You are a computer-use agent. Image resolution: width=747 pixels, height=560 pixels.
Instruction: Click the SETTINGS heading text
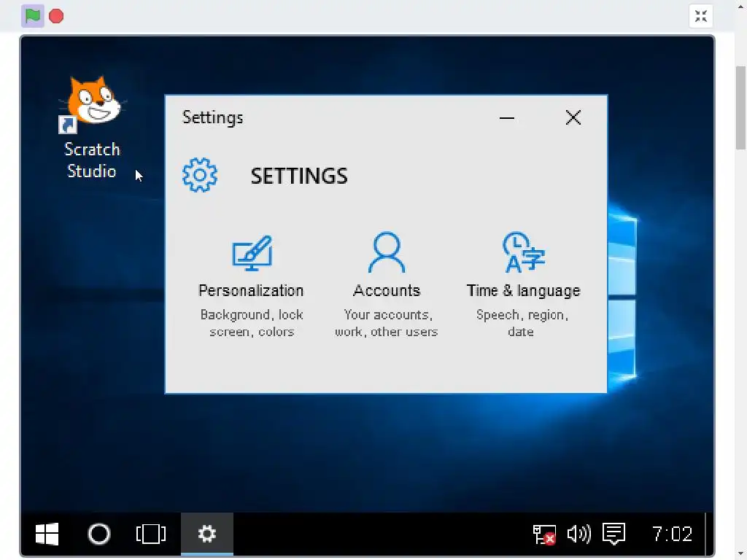299,176
